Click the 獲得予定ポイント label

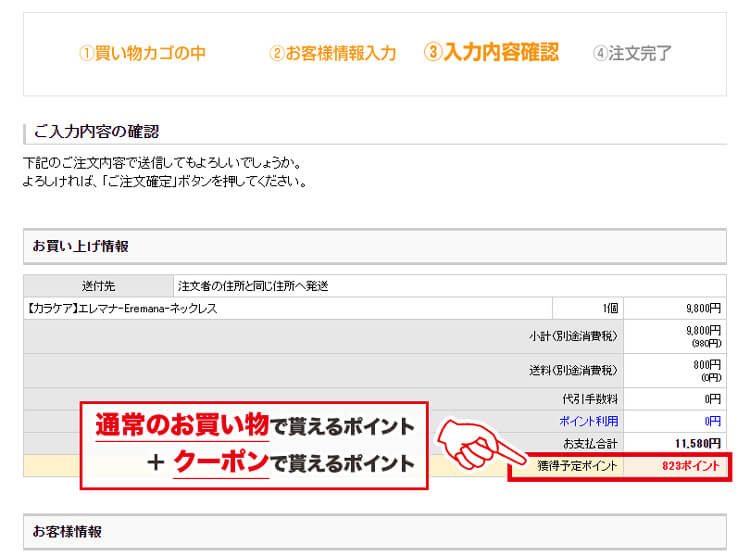pos(577,466)
